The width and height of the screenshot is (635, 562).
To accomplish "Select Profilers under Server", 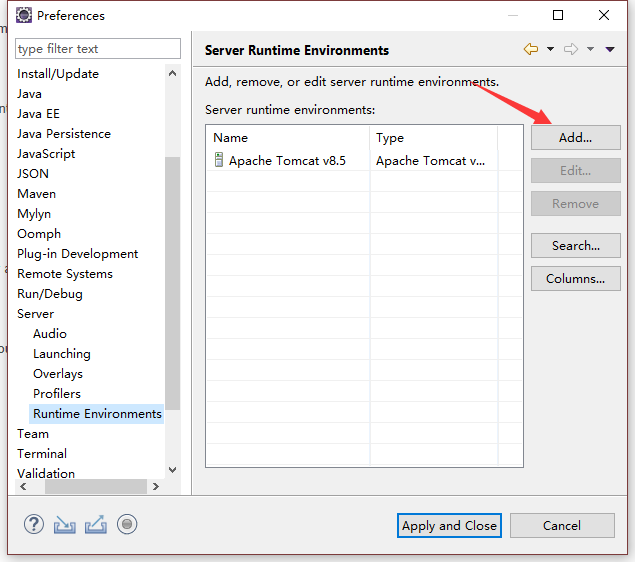I will pos(57,394).
